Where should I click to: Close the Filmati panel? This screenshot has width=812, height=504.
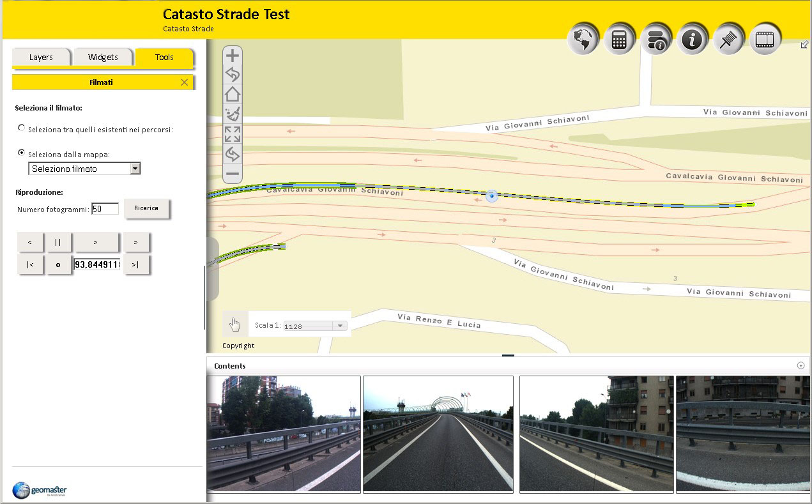point(185,82)
